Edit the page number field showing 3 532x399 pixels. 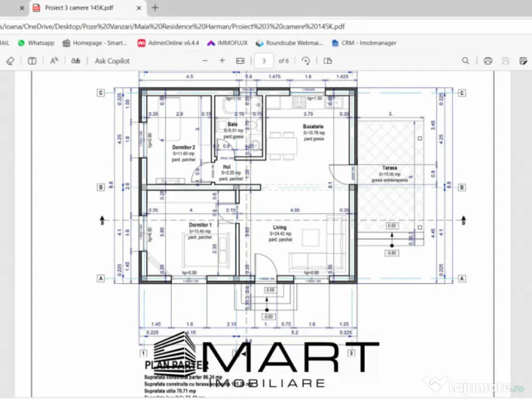click(x=264, y=61)
